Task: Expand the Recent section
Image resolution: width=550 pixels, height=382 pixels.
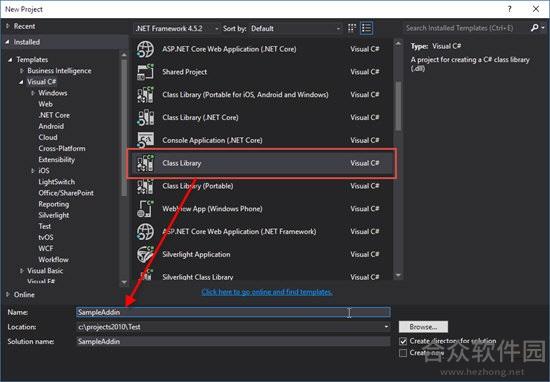Action: click(x=8, y=26)
